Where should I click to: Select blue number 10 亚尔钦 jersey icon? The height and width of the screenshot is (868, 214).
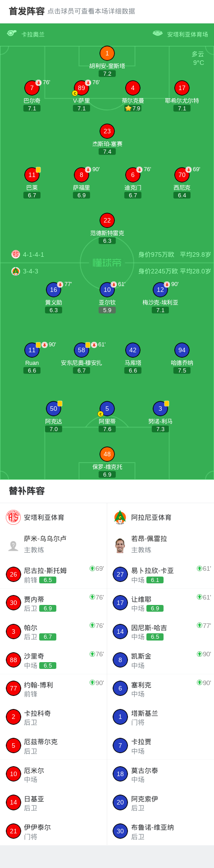[107, 290]
